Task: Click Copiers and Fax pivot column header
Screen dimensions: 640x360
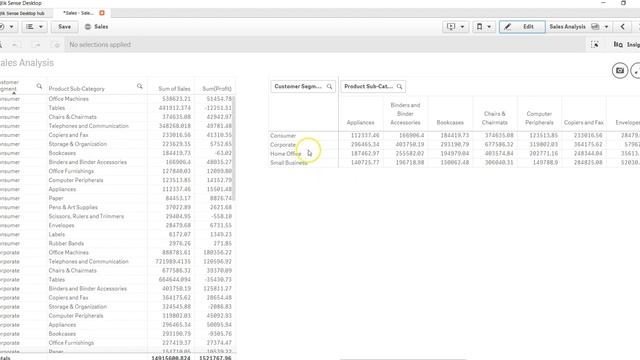Action: click(584, 122)
